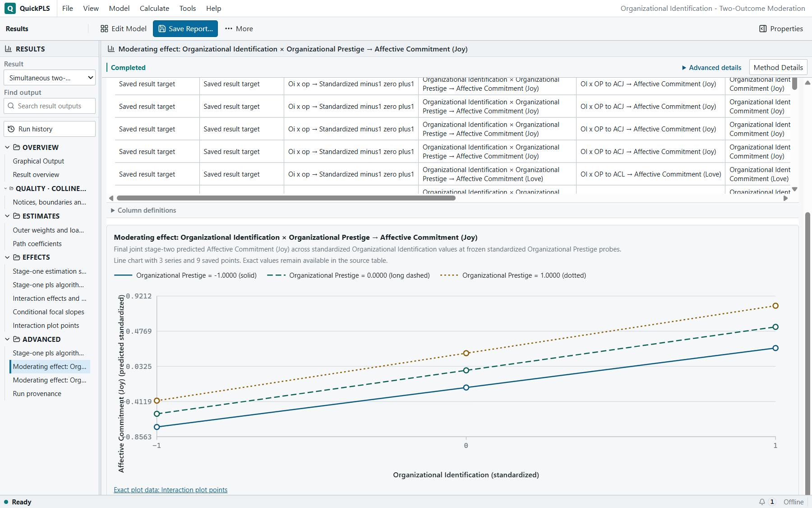
Task: Click the Properties button
Action: pos(781,28)
